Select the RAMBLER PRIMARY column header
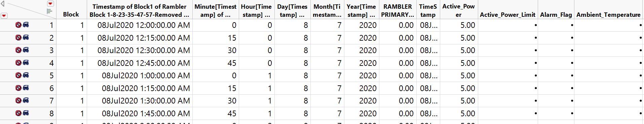This screenshot has width=644, height=124. click(x=397, y=10)
